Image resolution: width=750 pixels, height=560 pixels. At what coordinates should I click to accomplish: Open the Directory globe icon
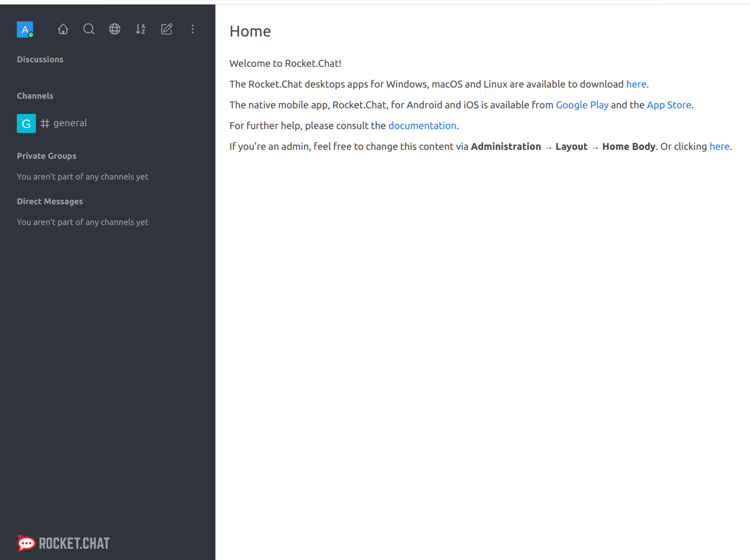coord(114,29)
